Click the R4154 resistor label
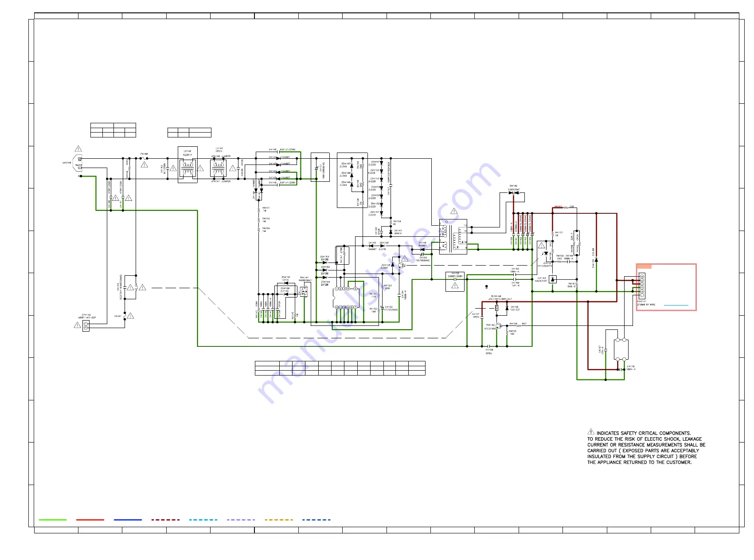 point(397,223)
